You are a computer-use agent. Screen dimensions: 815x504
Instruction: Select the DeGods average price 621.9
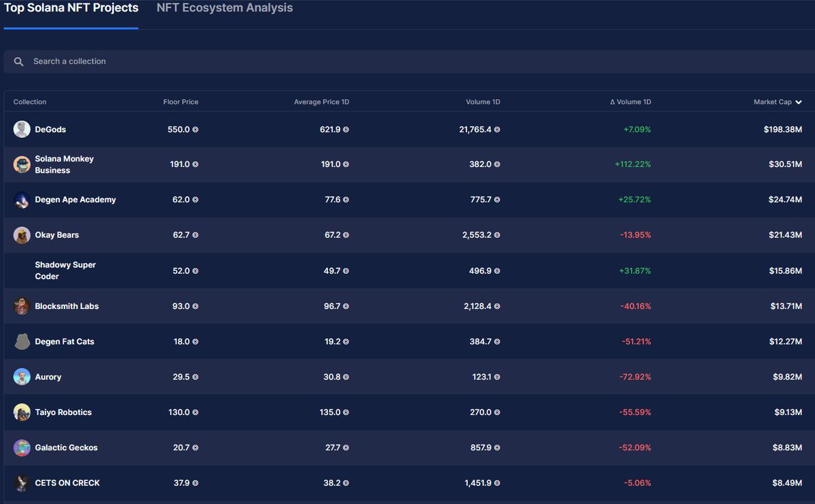[330, 129]
